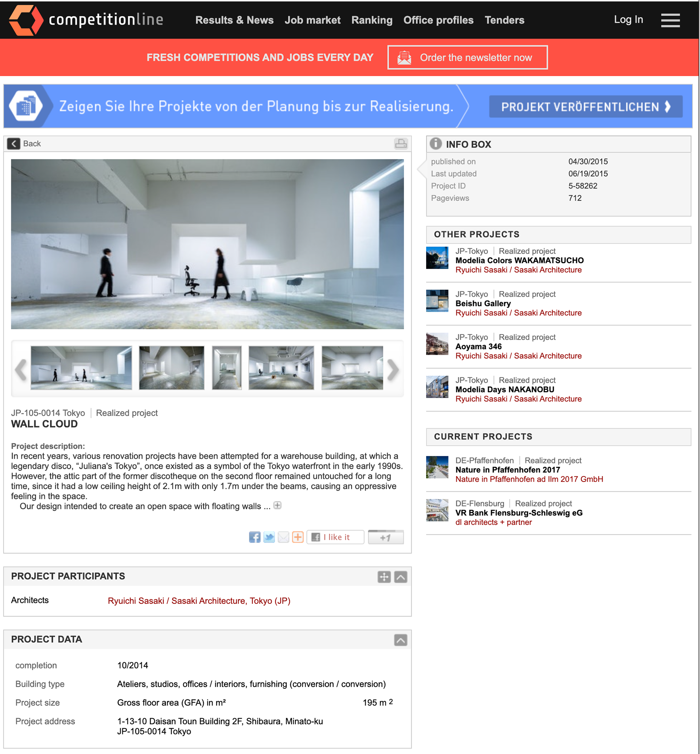
Task: Click the orange plus share icon
Action: pos(298,537)
